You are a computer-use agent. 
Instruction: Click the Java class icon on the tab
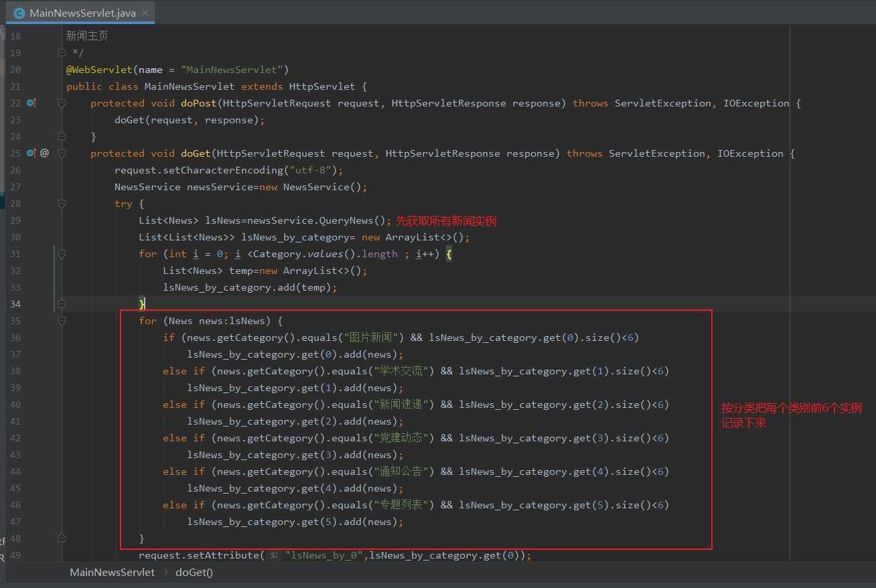pos(19,13)
